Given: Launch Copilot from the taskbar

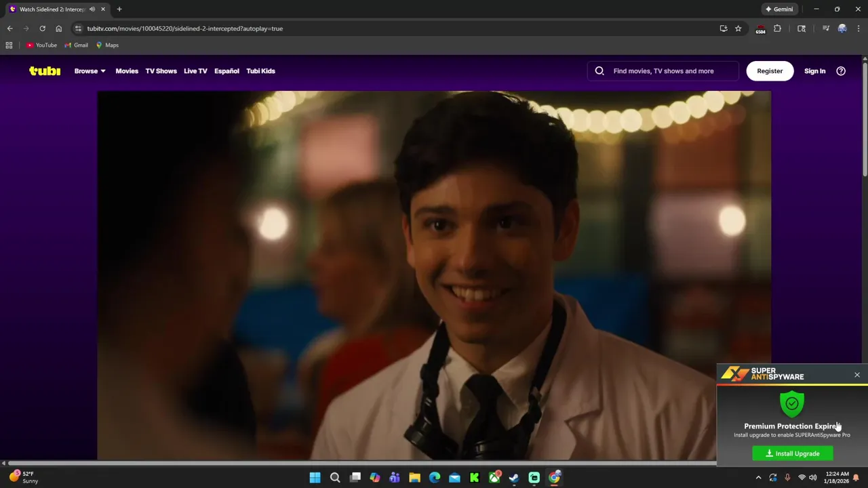Looking at the screenshot, I should tap(375, 477).
